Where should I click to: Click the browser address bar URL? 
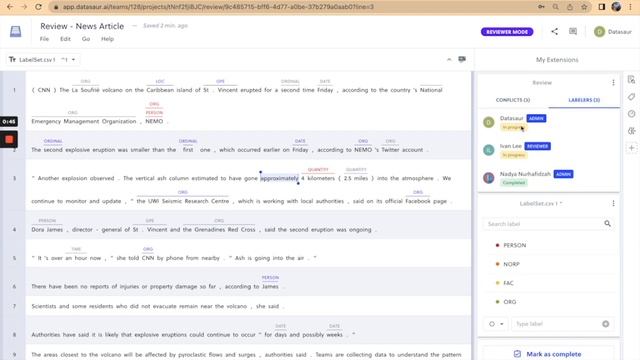tap(218, 7)
